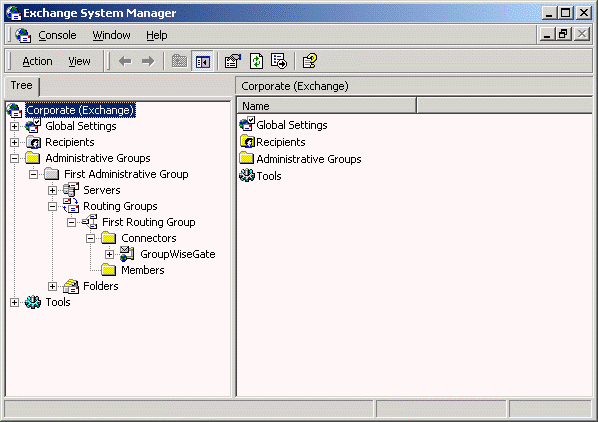Click the GroupWiseGate connector icon
Image resolution: width=598 pixels, height=422 pixels.
coord(127,254)
